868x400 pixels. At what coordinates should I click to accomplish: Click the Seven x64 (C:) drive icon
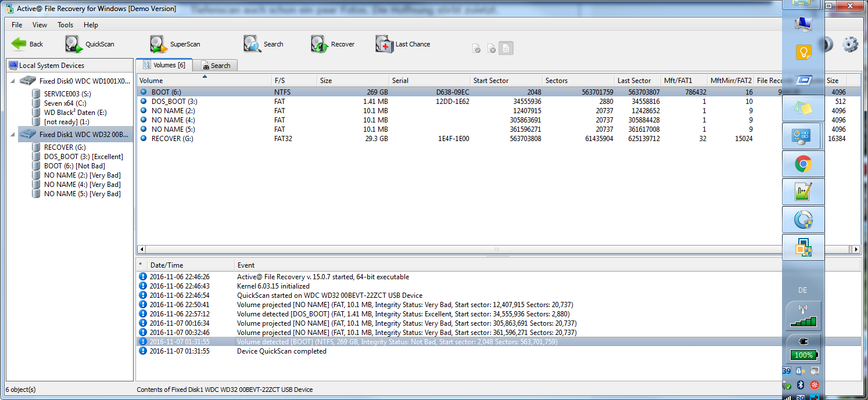[36, 103]
